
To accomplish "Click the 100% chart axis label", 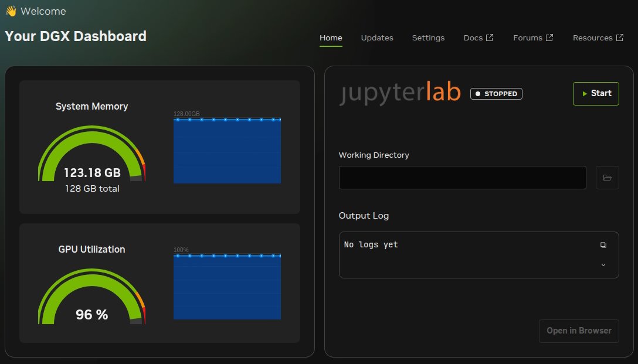I will pos(181,250).
